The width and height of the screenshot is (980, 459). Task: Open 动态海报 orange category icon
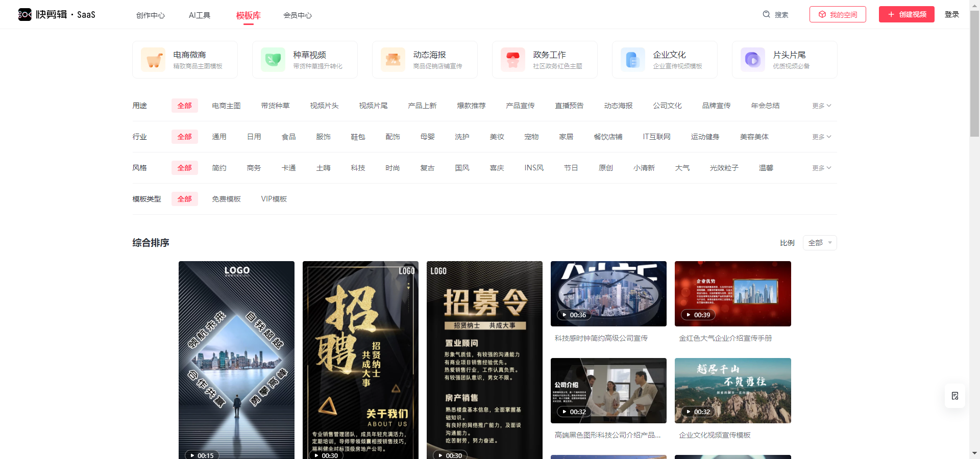(x=393, y=60)
